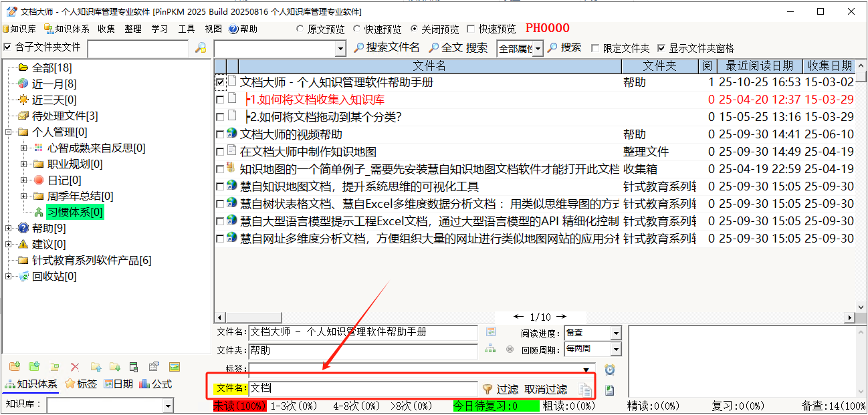Image resolution: width=868 pixels, height=415 pixels.
Task: Click the alarm clock reminder icon
Action: click(609, 370)
